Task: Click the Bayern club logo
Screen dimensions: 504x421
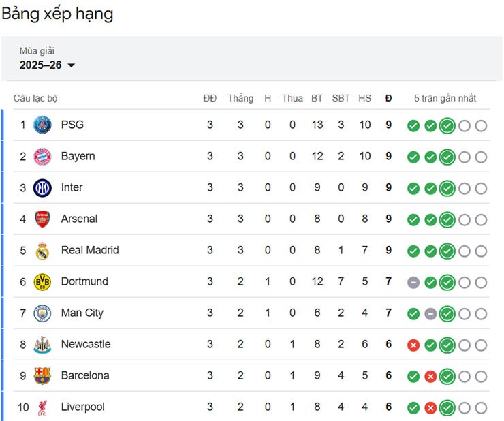Action: (42, 156)
